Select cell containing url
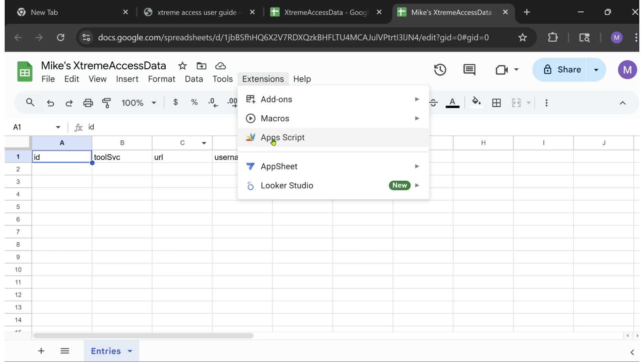 (x=182, y=157)
